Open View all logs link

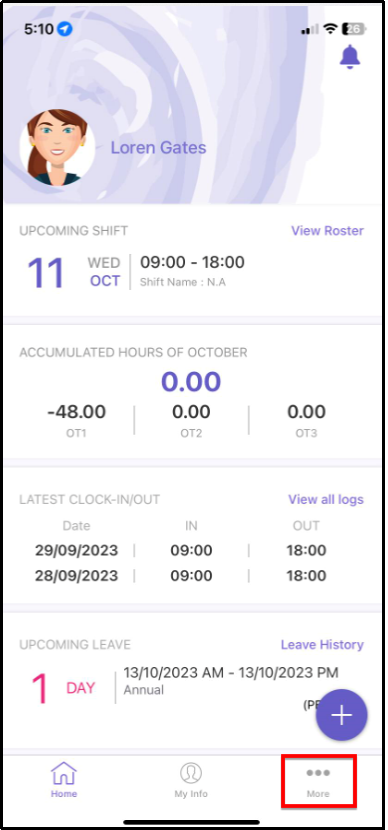(326, 499)
